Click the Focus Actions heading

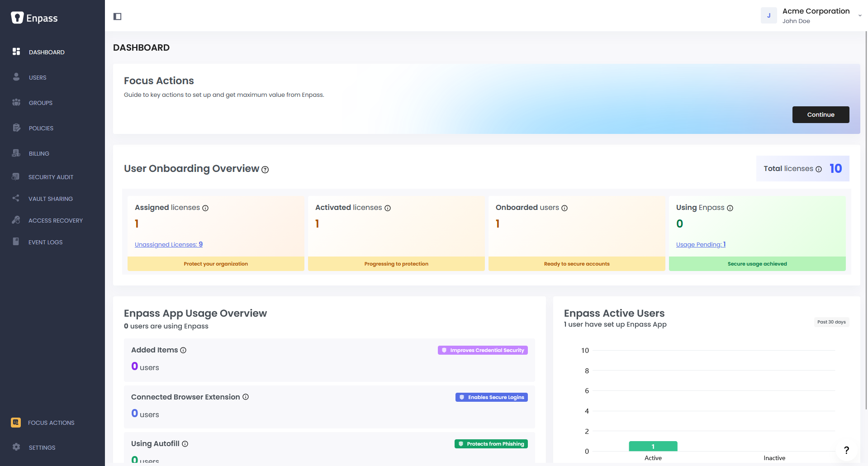click(x=159, y=81)
